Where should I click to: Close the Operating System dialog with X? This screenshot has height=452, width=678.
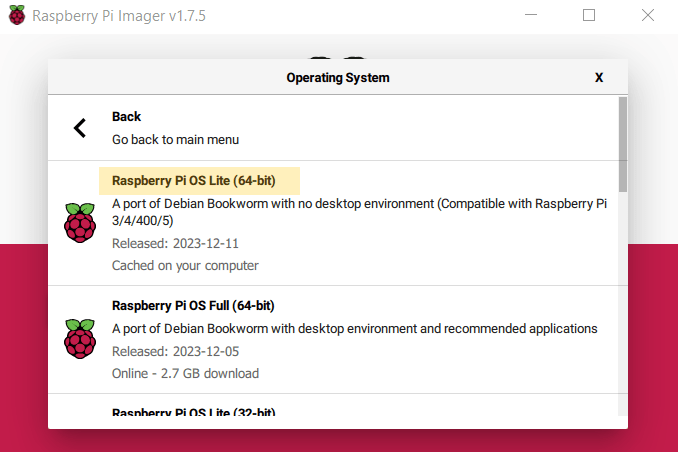[599, 77]
